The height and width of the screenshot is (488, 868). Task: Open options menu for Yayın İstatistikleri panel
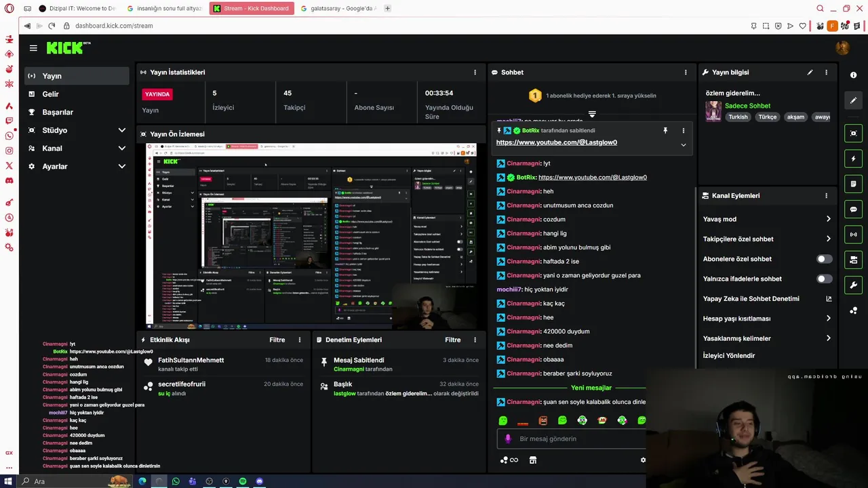pyautogui.click(x=475, y=73)
